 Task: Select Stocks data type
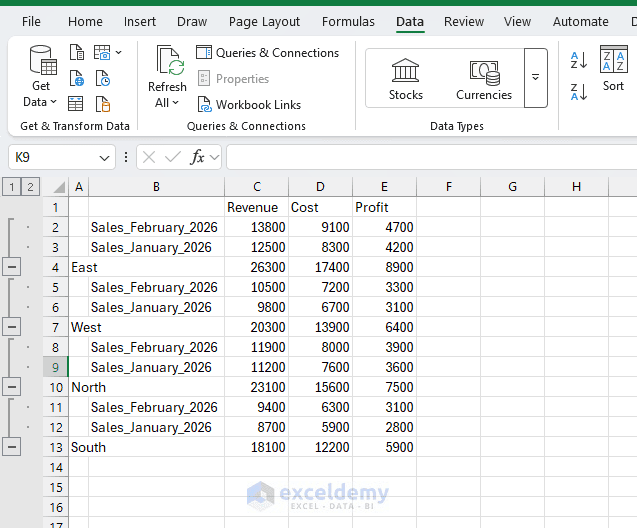tap(405, 79)
